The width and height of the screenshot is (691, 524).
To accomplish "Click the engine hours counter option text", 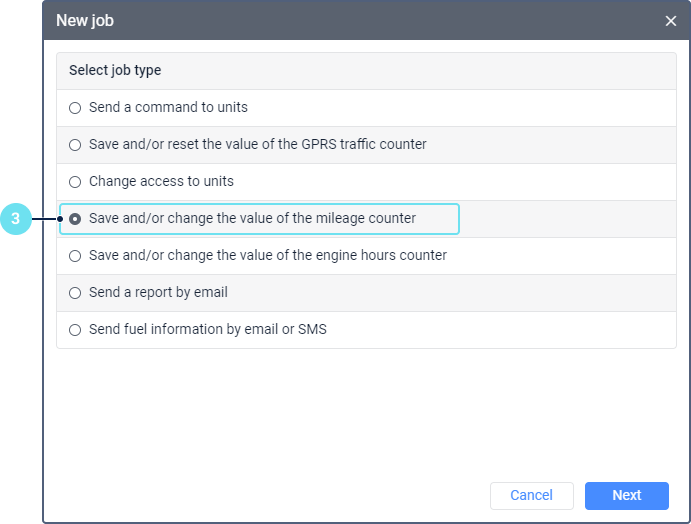I will (267, 255).
